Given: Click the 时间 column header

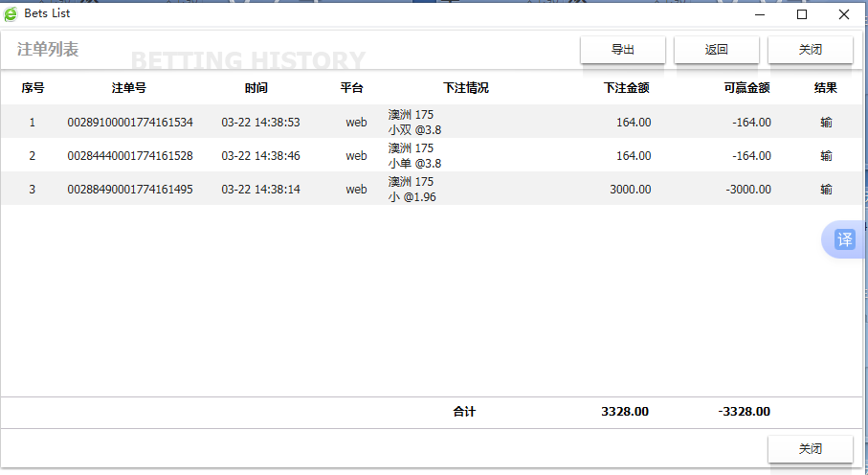Looking at the screenshot, I should [x=256, y=87].
